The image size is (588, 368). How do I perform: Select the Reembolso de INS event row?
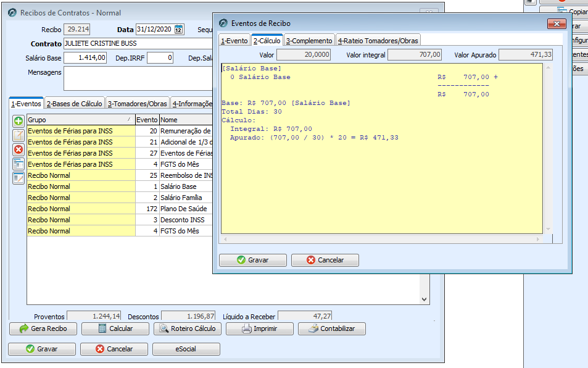(x=120, y=175)
